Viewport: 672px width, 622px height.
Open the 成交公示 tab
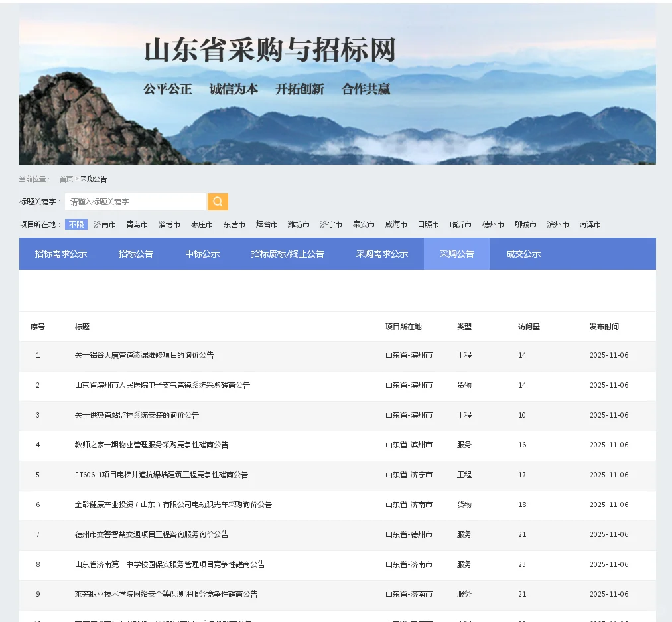point(522,253)
